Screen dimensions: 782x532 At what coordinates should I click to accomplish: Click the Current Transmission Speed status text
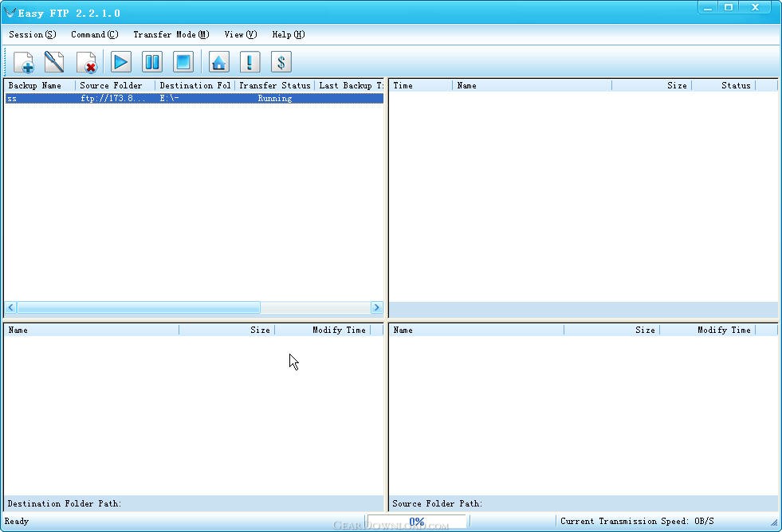637,521
